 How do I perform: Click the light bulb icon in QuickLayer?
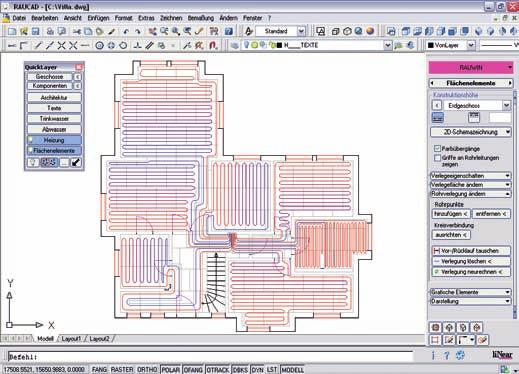click(33, 163)
